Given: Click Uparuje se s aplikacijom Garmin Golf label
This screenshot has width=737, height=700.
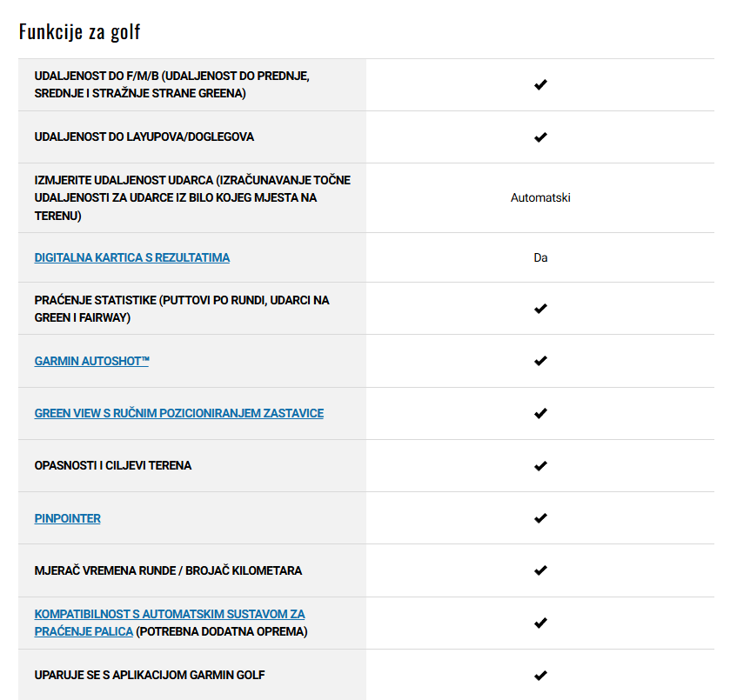Looking at the screenshot, I should point(150,675).
